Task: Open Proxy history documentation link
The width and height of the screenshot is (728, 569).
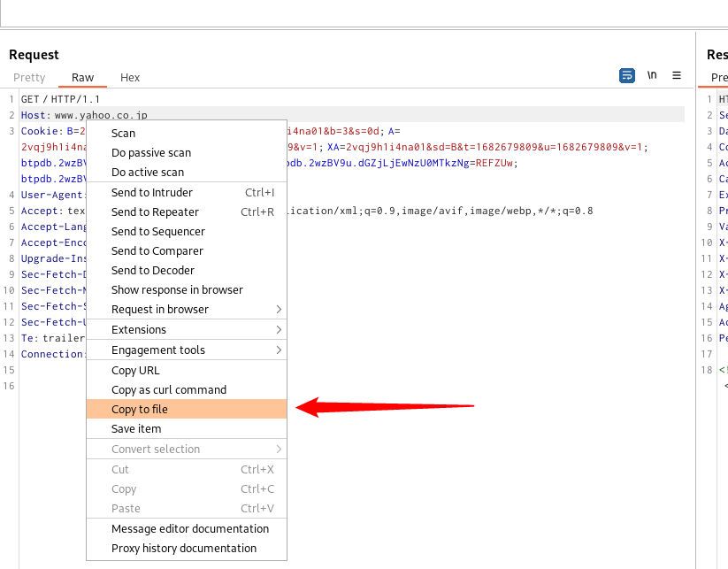Action: (184, 548)
